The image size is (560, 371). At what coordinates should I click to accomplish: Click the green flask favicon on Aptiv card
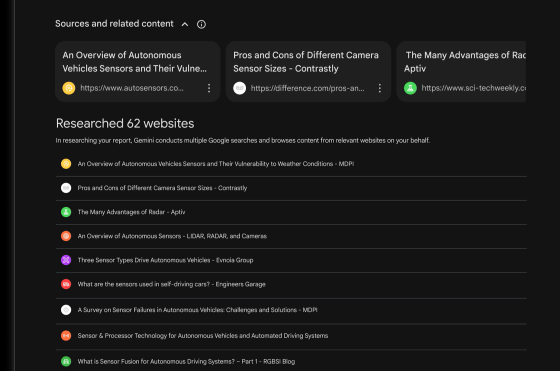(x=410, y=88)
